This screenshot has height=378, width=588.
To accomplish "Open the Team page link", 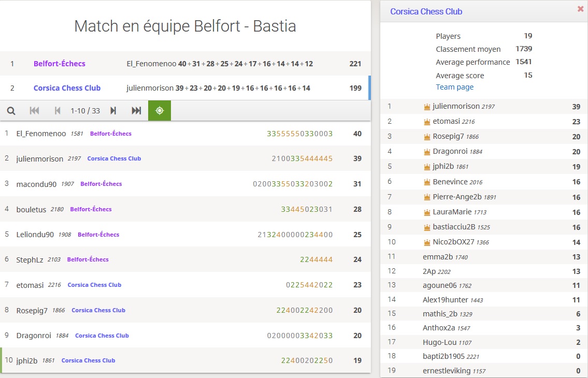I will click(x=454, y=87).
